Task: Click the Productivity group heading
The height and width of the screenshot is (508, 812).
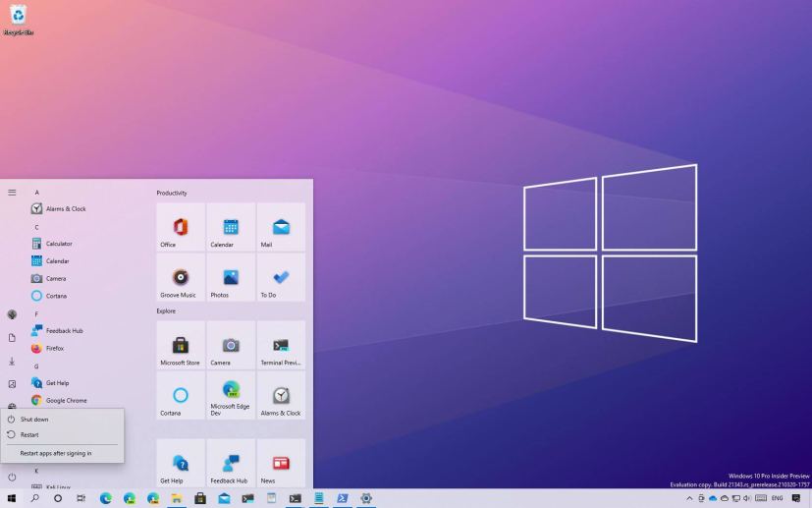Action: (172, 193)
